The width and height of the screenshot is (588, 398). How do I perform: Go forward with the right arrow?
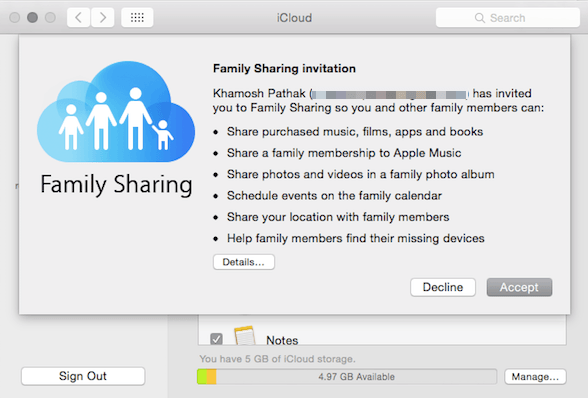(102, 17)
